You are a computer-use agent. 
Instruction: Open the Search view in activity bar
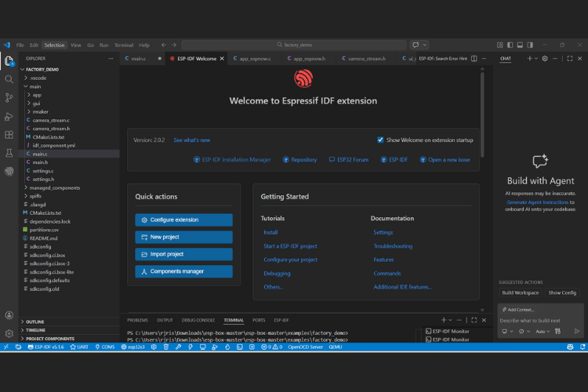pos(9,79)
